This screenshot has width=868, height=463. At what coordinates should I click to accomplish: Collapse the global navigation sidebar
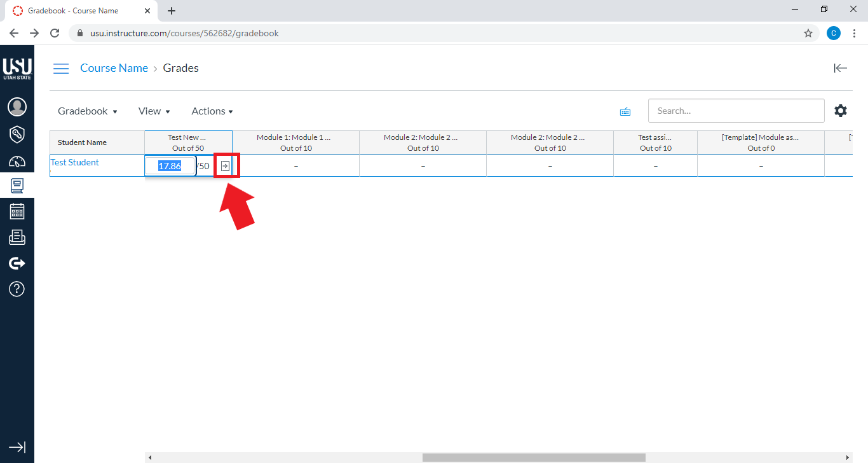tap(17, 447)
